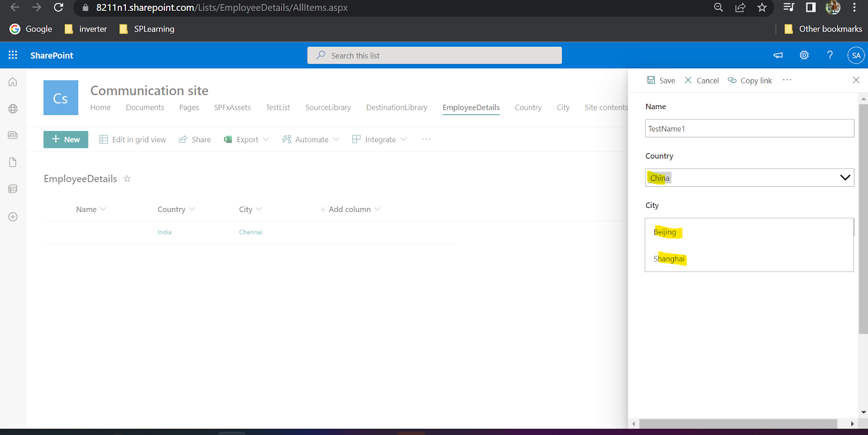Open browser zoom magnifier icon
868x435 pixels.
tap(718, 8)
